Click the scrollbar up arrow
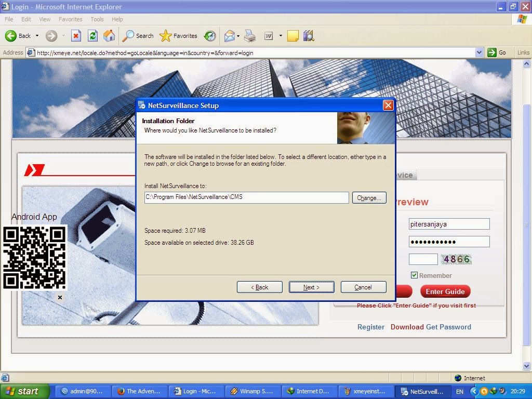This screenshot has height=399, width=532. [527, 63]
